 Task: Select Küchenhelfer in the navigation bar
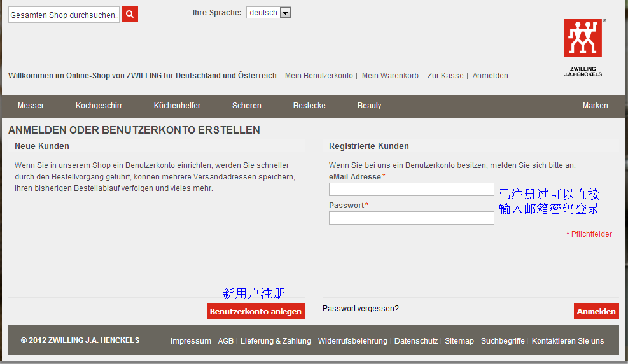click(177, 106)
